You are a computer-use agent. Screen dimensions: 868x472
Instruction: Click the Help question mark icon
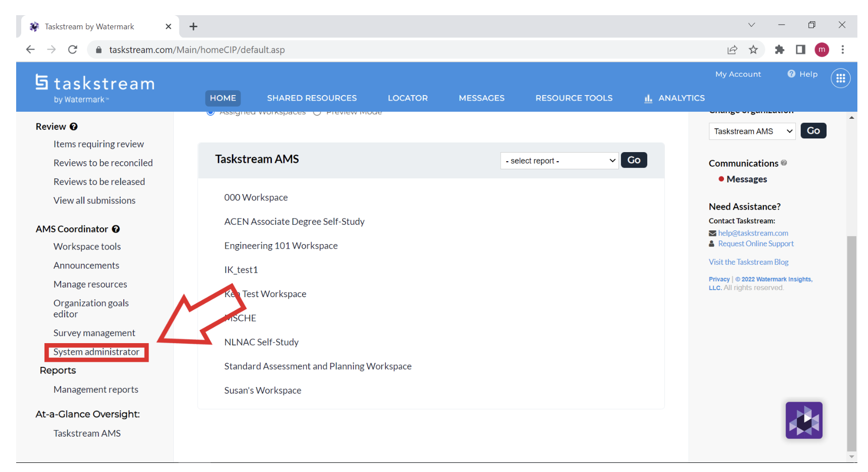(791, 74)
